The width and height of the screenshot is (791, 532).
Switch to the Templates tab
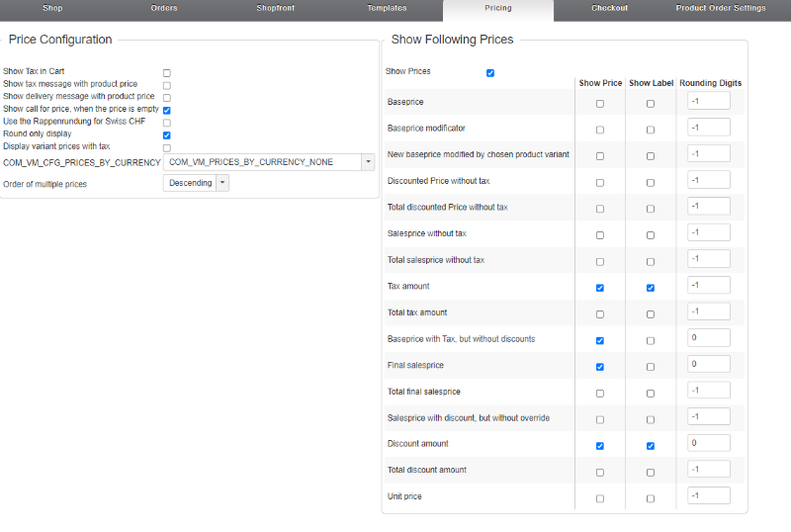[387, 8]
